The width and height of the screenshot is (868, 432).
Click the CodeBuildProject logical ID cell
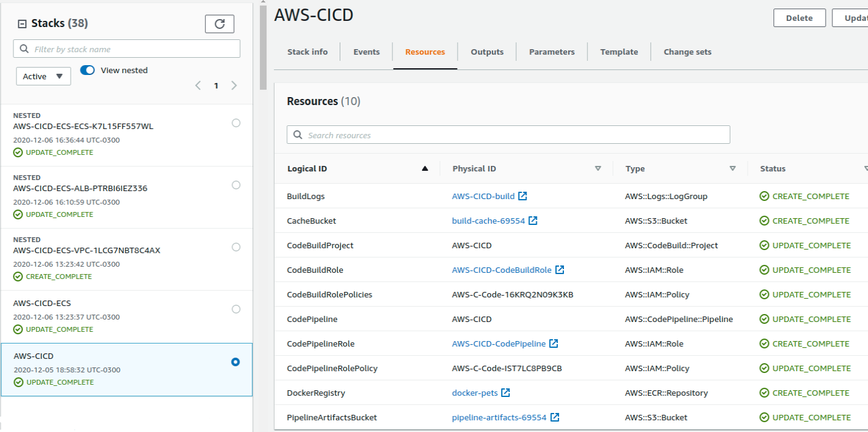coord(320,245)
